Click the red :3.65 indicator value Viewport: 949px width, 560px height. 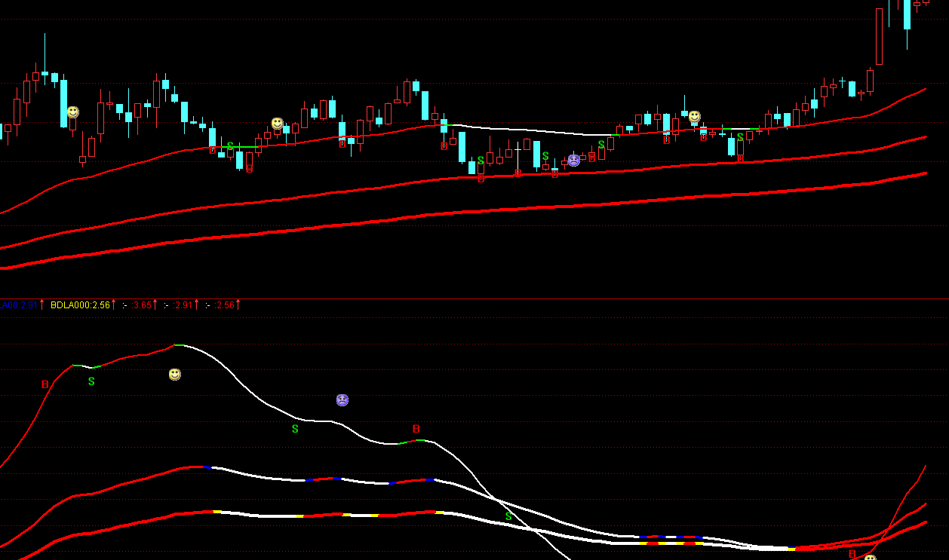click(140, 305)
